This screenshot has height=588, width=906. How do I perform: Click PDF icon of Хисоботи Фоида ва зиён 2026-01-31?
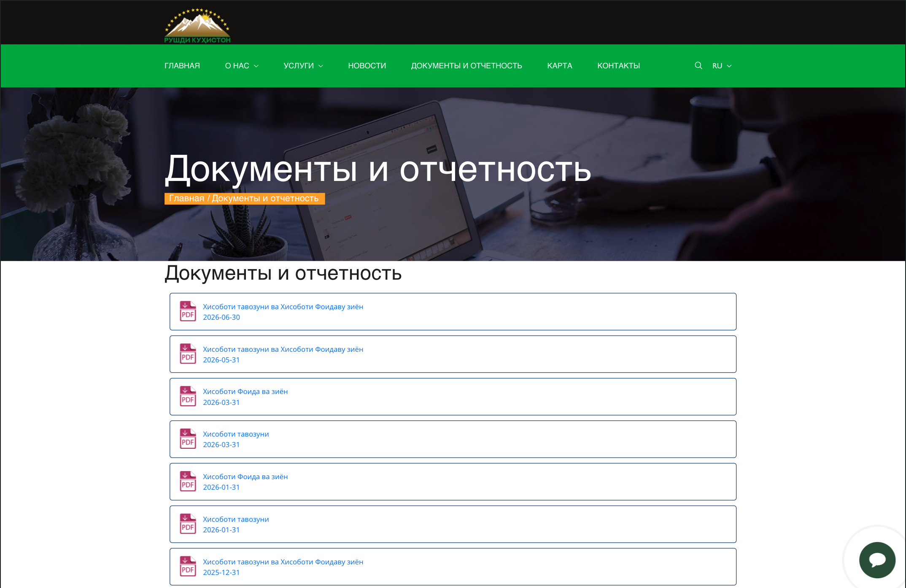pos(188,481)
